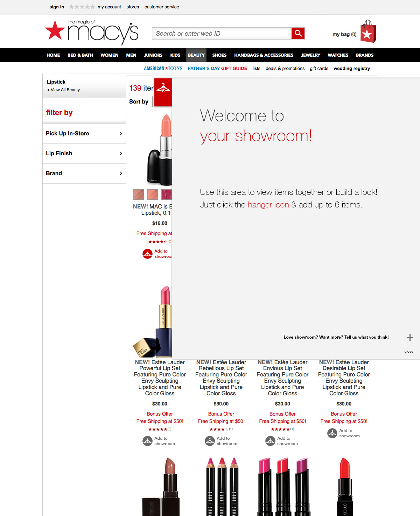
Task: Open the HOME menu
Action: 53,55
